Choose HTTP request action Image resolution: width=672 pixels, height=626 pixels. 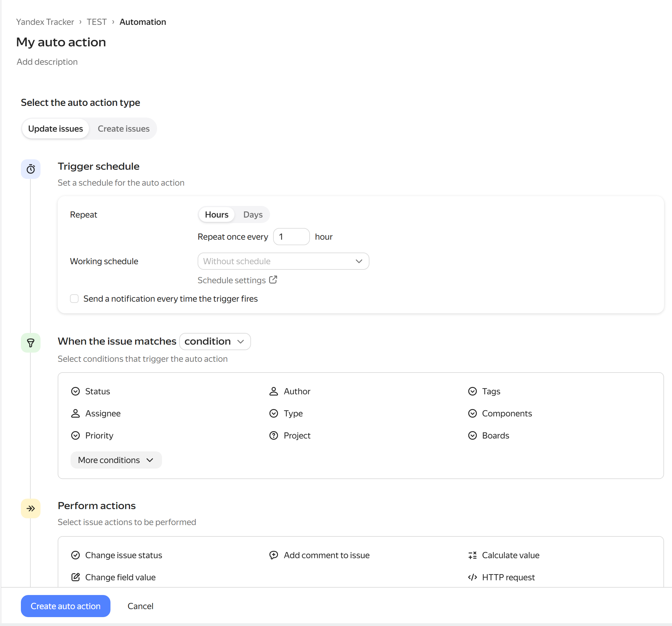tap(501, 577)
